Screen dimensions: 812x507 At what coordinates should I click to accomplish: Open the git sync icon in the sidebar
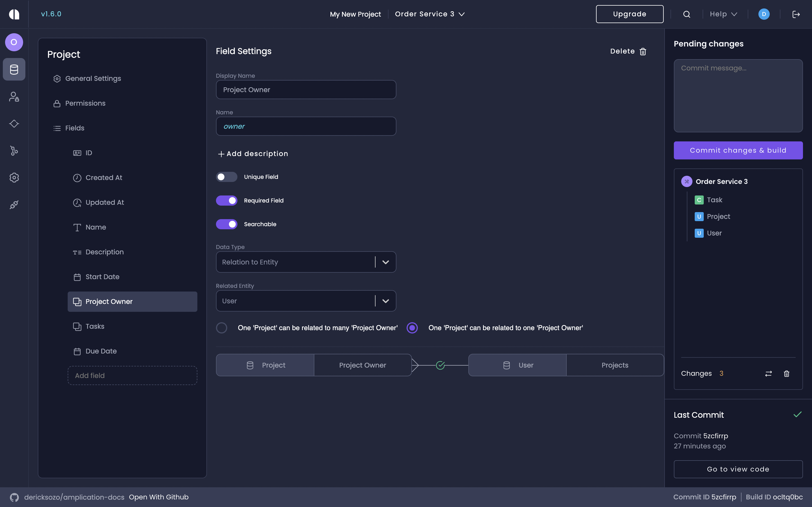click(14, 151)
